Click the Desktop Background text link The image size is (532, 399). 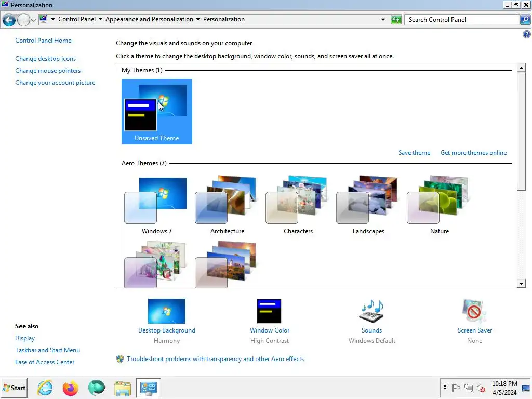click(x=167, y=330)
